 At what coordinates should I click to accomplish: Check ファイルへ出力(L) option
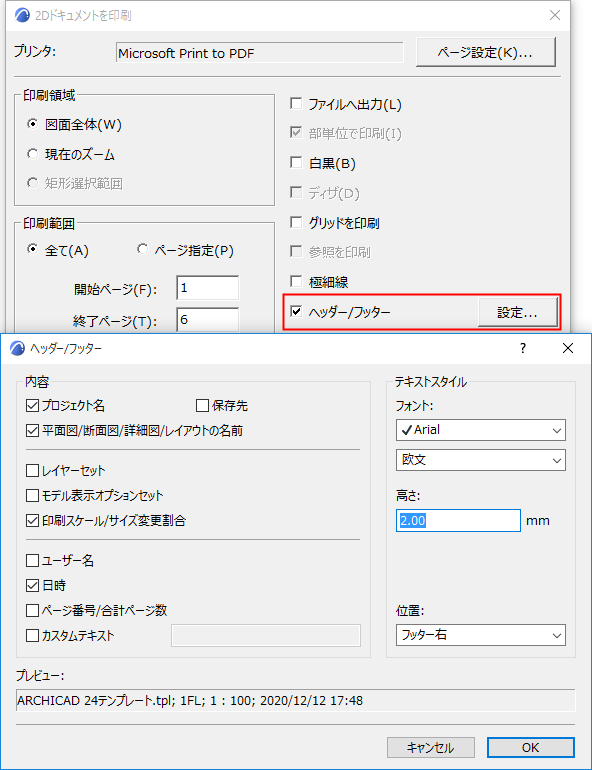tap(296, 103)
